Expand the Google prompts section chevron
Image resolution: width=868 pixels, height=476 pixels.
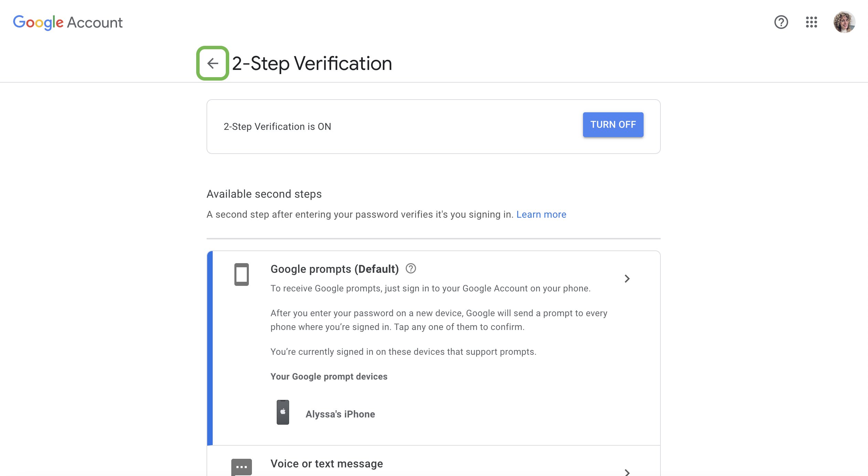(627, 279)
